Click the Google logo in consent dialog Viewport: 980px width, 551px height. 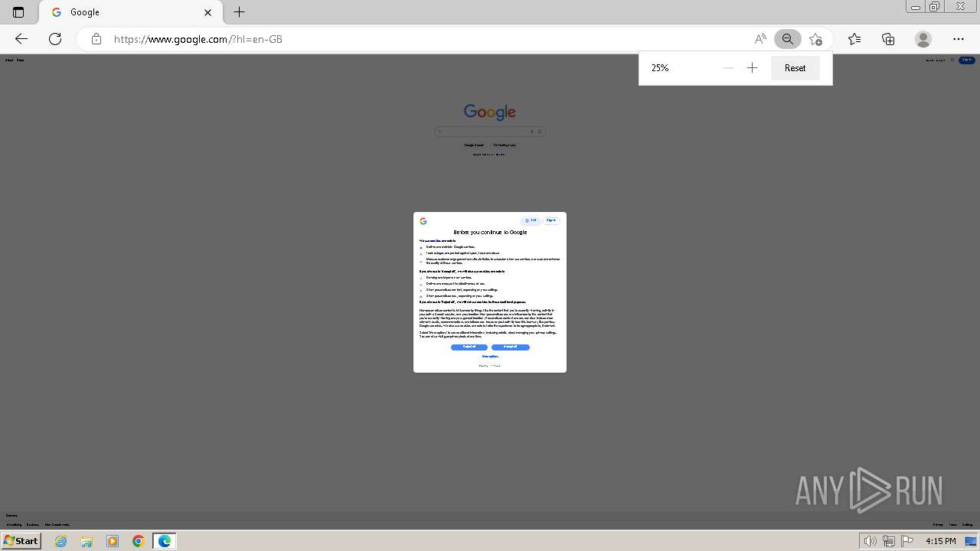tap(423, 221)
